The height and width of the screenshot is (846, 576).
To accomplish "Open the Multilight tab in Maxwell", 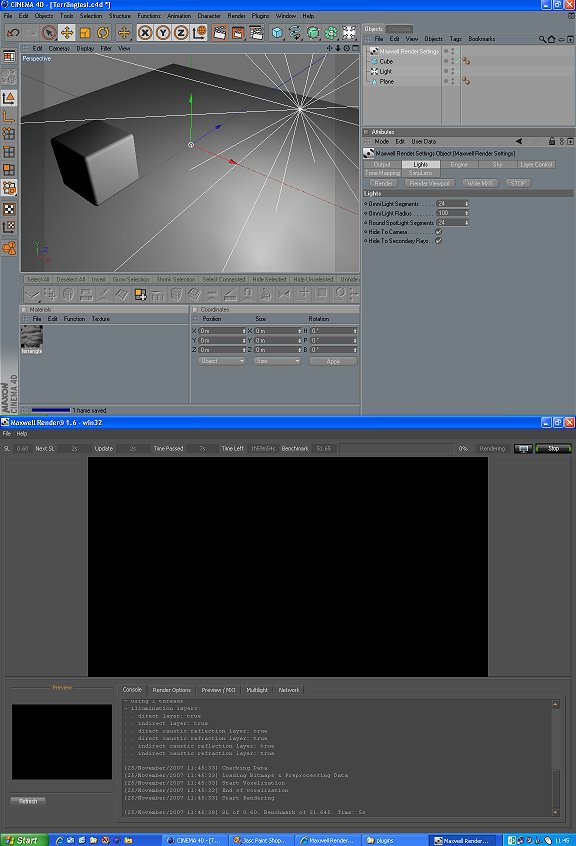I will click(257, 690).
